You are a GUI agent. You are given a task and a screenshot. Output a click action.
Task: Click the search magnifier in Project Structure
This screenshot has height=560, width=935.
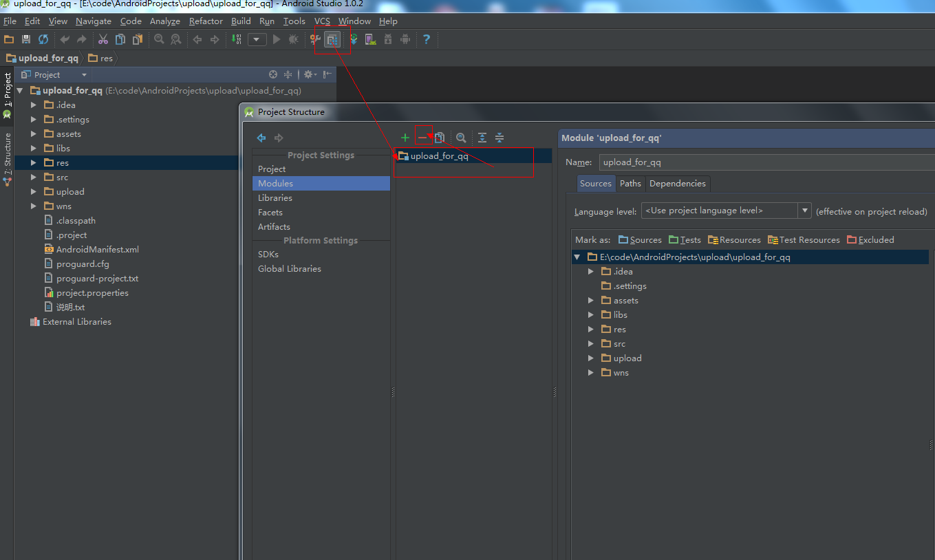click(x=461, y=138)
